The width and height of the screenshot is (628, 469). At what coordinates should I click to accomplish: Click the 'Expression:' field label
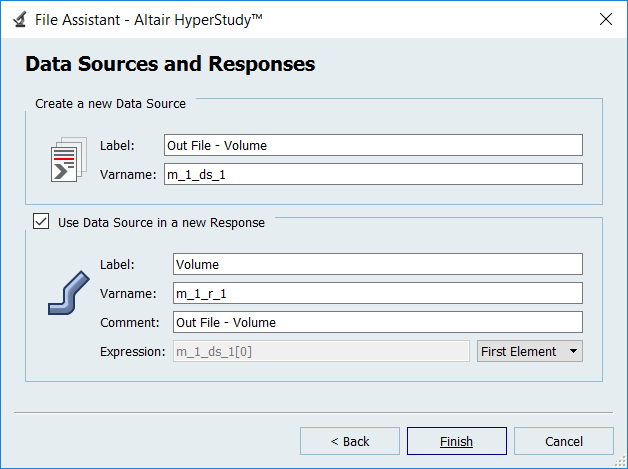point(134,351)
